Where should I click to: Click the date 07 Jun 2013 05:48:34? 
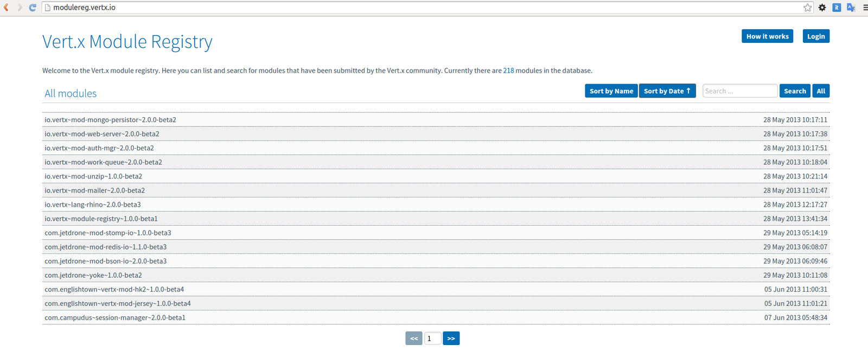pos(796,317)
